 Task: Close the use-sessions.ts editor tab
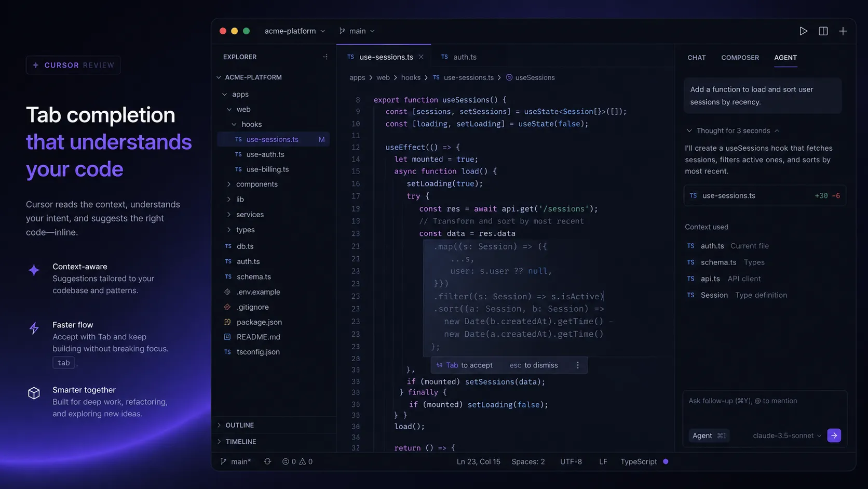click(x=421, y=57)
